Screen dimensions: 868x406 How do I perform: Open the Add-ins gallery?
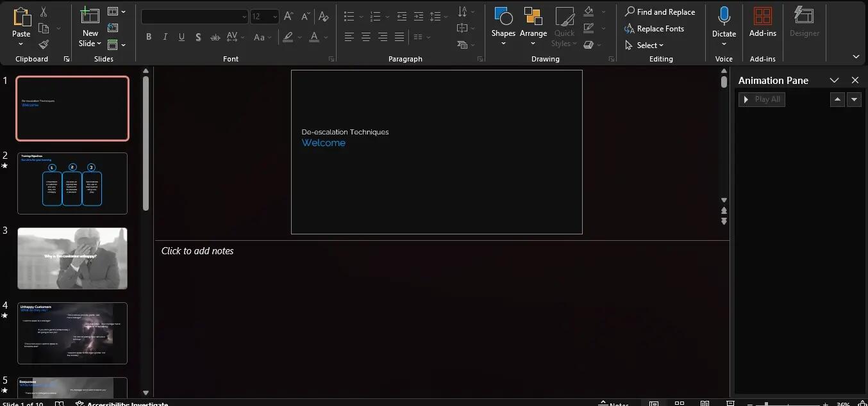[x=763, y=22]
